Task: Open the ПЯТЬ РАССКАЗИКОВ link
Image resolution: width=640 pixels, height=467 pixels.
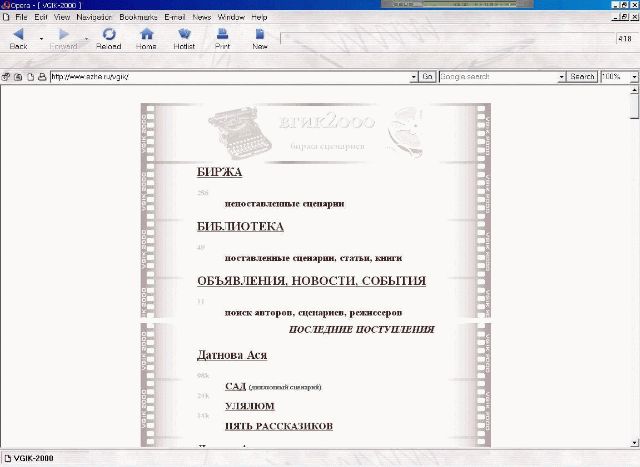Action: [x=279, y=426]
